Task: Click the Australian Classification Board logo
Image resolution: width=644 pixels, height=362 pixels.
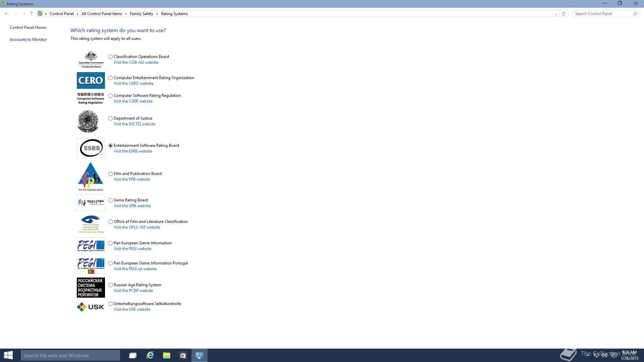Action: click(x=91, y=59)
